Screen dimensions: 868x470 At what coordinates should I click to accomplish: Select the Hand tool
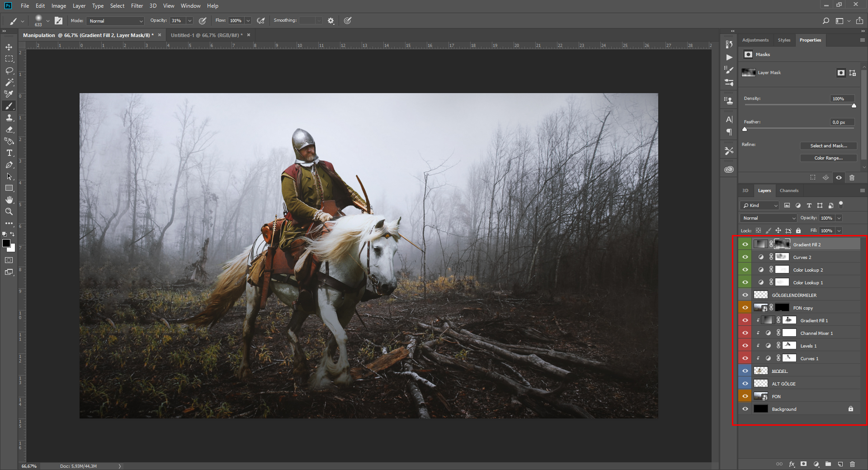(9, 200)
